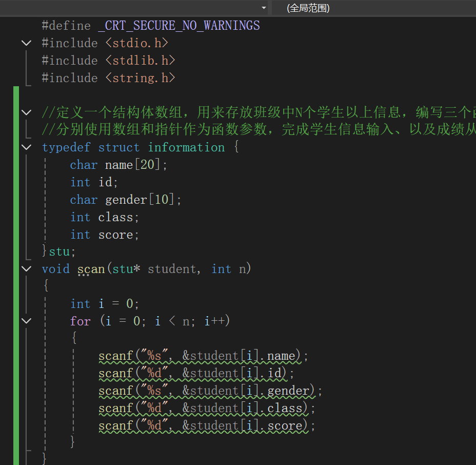Click the 'int n' parameter
This screenshot has width=476, height=465.
pyautogui.click(x=229, y=269)
